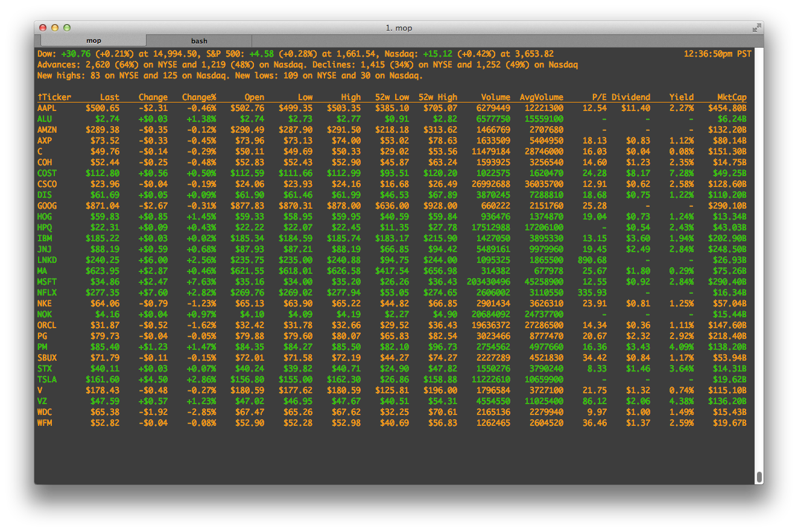
Task: Select the SBUX ticker symbol
Action: 47,358
